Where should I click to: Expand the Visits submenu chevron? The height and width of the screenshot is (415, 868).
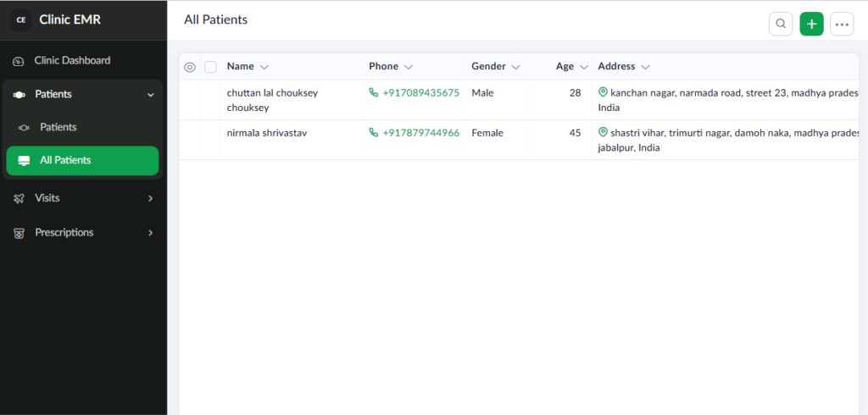[151, 198]
